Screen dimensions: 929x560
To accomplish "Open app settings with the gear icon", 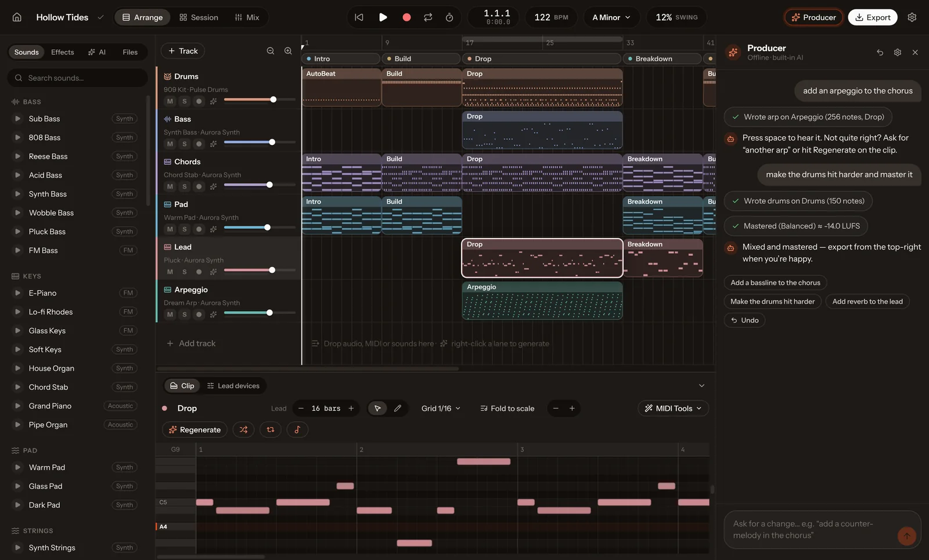I will click(x=912, y=17).
